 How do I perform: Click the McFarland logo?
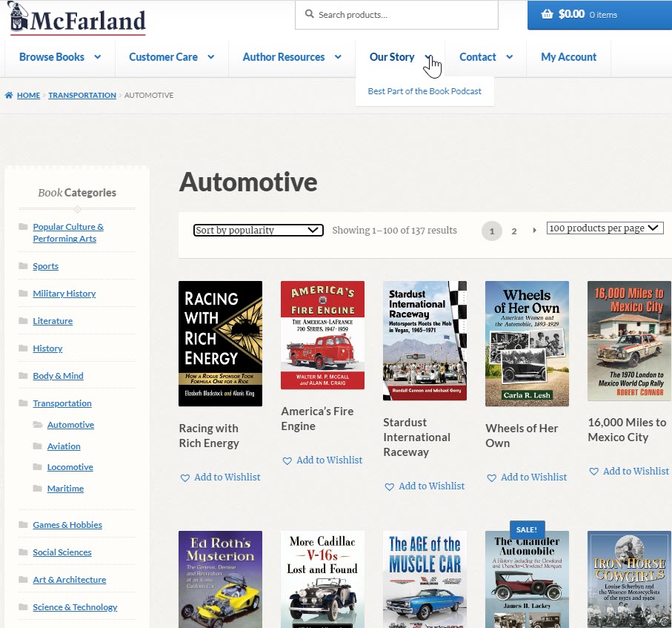pyautogui.click(x=78, y=19)
